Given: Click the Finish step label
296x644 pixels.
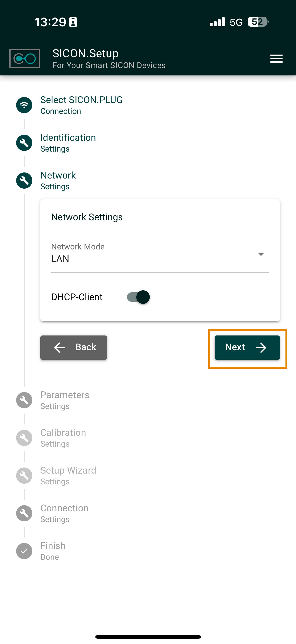Looking at the screenshot, I should [x=53, y=546].
